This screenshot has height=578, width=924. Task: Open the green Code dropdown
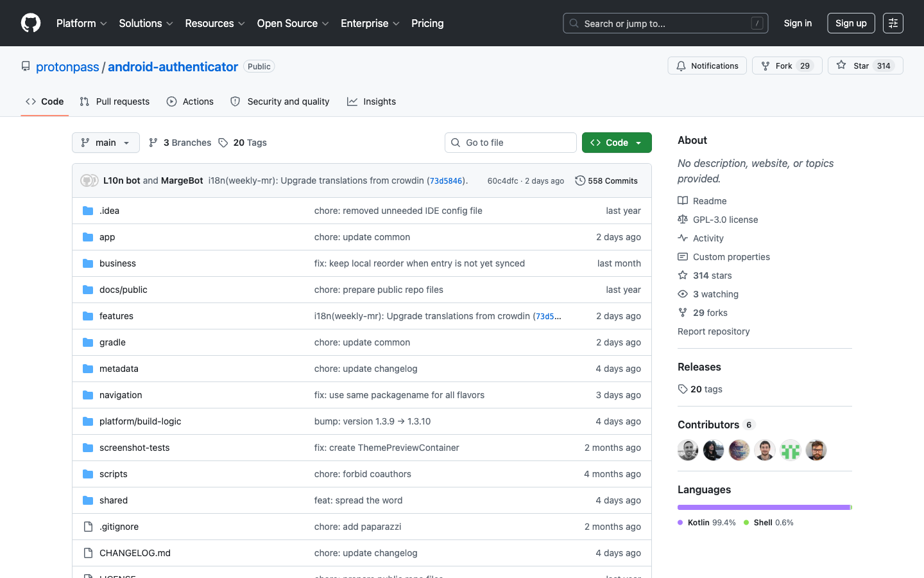click(617, 143)
